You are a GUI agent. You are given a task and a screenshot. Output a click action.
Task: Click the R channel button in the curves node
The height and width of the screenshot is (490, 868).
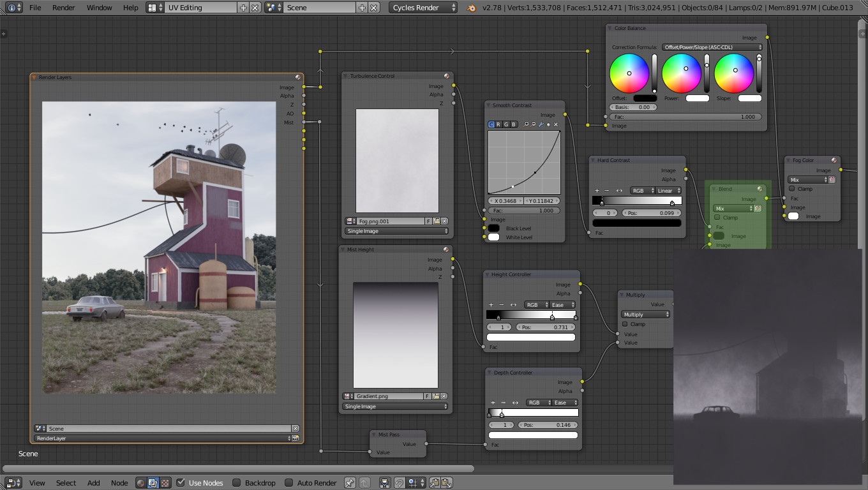(x=498, y=124)
